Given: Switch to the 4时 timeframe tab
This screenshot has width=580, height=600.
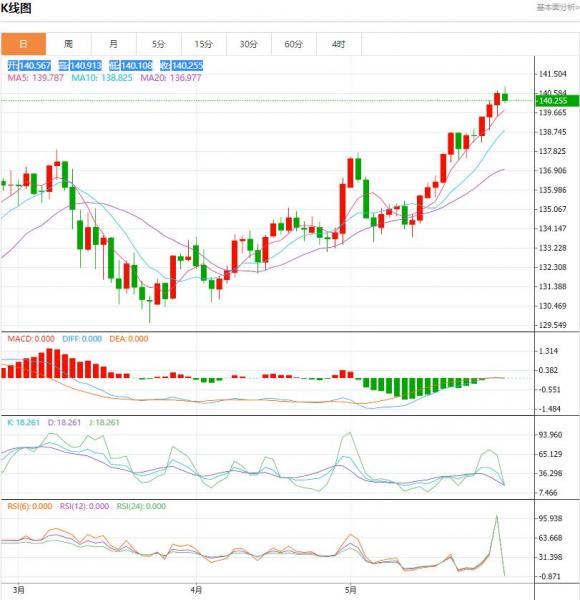Looking at the screenshot, I should (339, 44).
